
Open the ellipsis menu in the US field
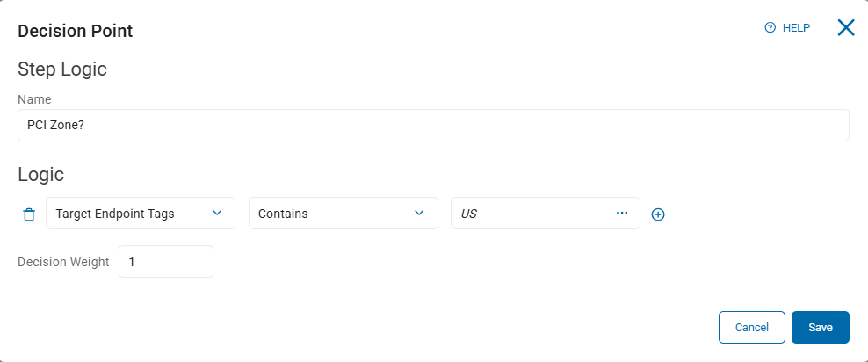622,213
